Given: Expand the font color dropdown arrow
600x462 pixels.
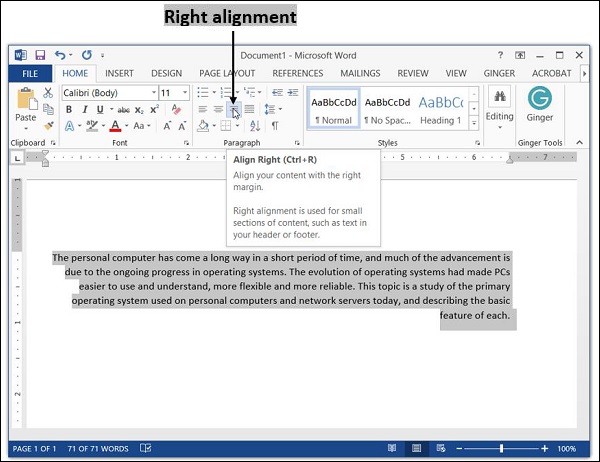Looking at the screenshot, I should coord(126,126).
